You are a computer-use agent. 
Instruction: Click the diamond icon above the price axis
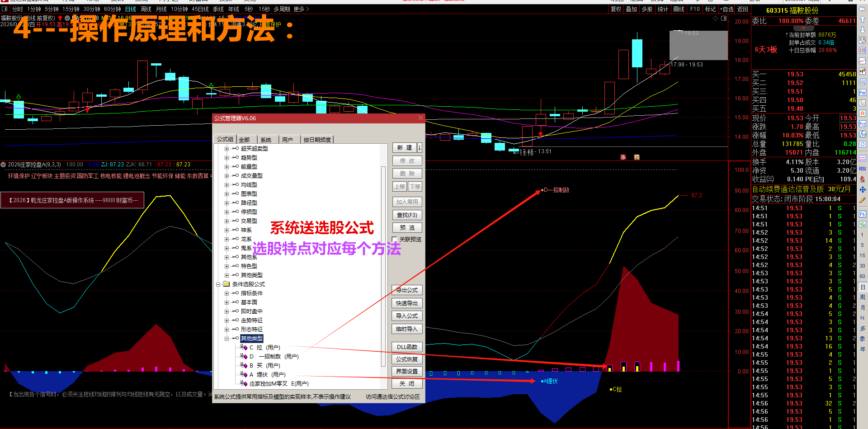coord(716,19)
